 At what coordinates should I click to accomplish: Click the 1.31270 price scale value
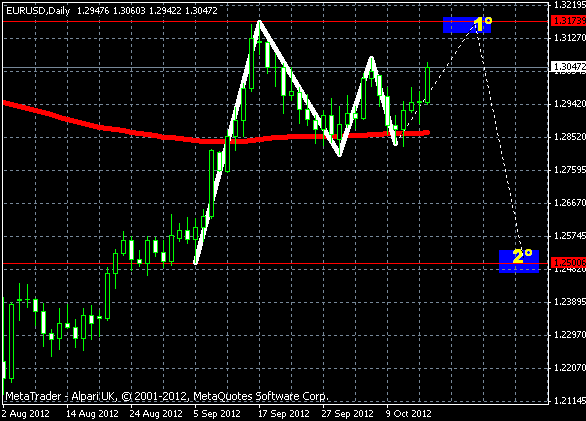tap(570, 37)
